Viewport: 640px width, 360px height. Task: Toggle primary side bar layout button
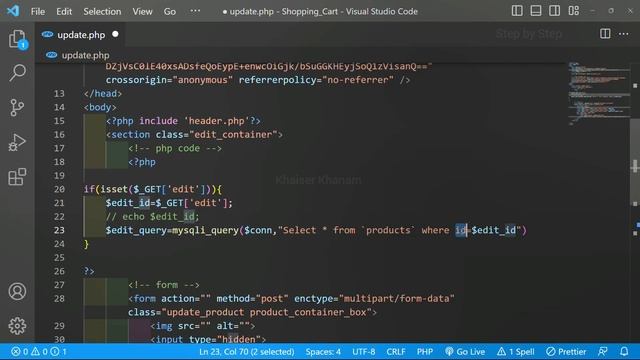[517, 11]
